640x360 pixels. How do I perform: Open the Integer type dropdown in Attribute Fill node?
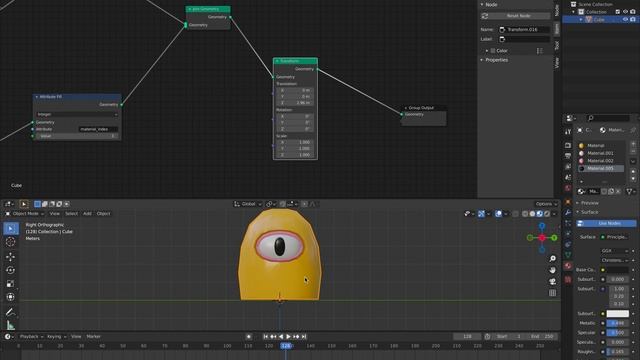[x=77, y=115]
